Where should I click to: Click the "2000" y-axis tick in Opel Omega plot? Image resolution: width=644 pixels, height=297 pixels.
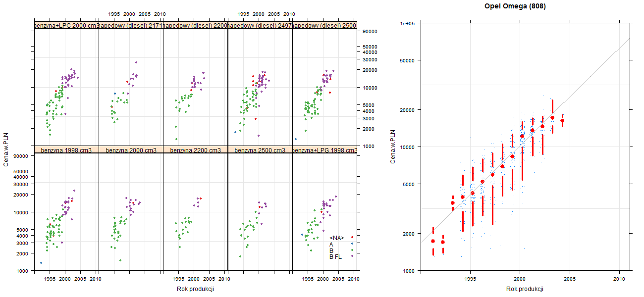point(410,233)
